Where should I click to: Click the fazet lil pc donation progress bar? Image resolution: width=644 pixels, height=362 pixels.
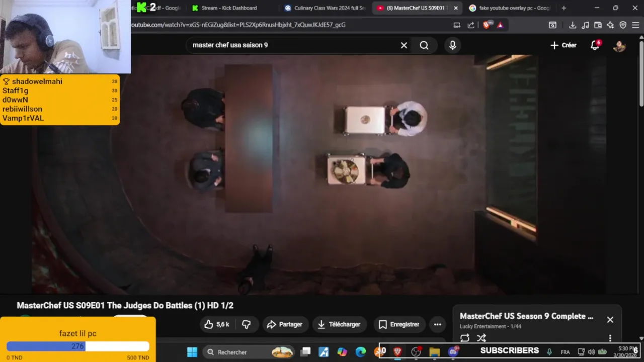click(x=78, y=346)
